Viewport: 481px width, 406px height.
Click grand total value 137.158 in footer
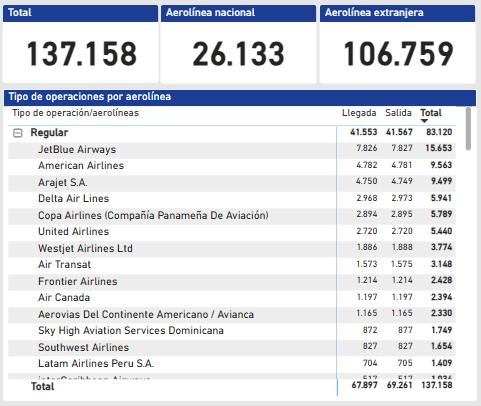[437, 385]
